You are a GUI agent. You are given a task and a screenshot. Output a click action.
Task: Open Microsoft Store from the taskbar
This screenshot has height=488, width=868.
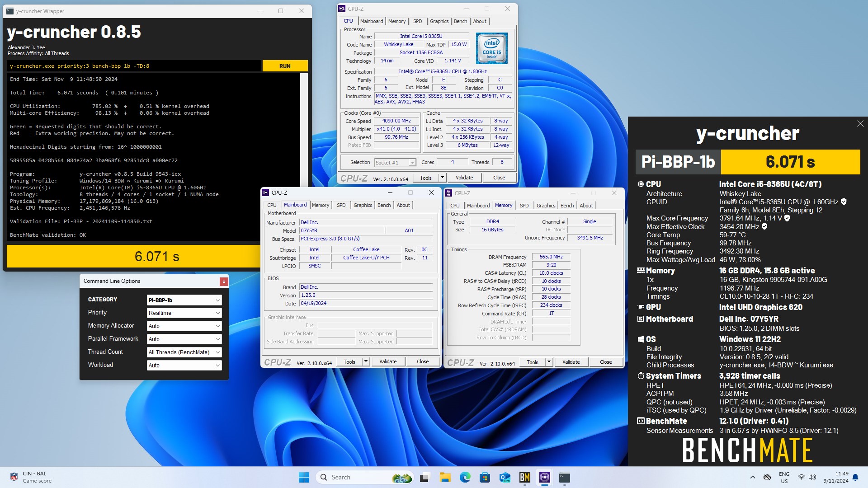tap(485, 477)
